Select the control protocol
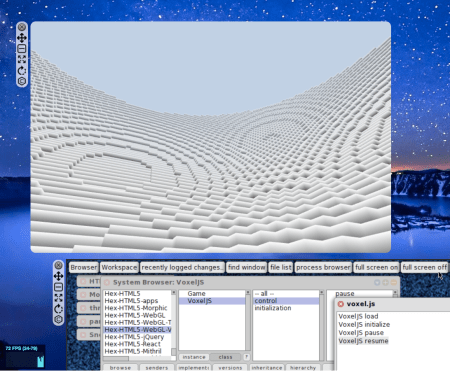450x371 pixels. click(x=286, y=301)
